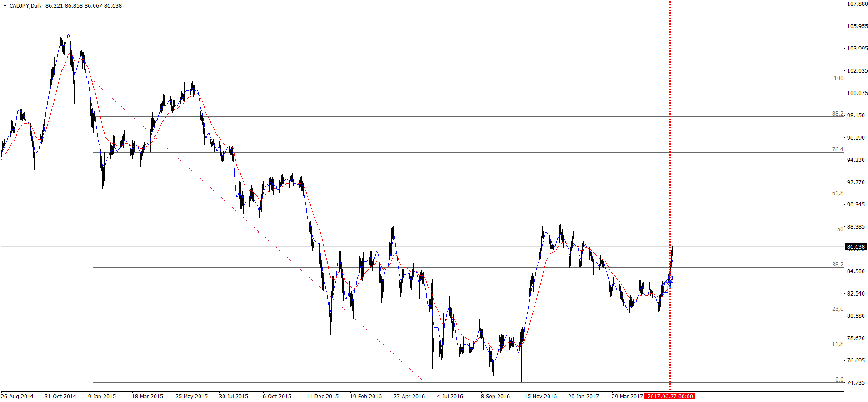Click the 25 May 2015 date label
Screen dimensions: 868x402
click(x=191, y=397)
